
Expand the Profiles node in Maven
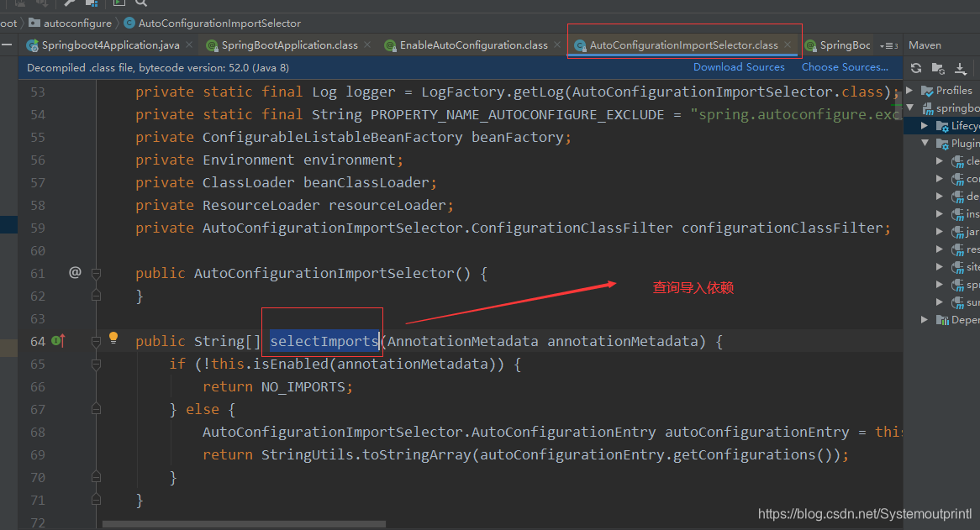tap(910, 91)
